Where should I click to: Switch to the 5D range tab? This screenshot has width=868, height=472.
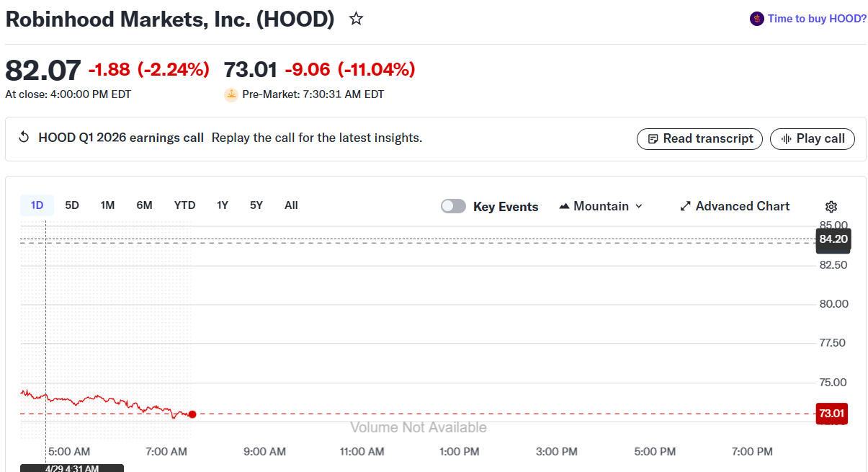pyautogui.click(x=72, y=205)
